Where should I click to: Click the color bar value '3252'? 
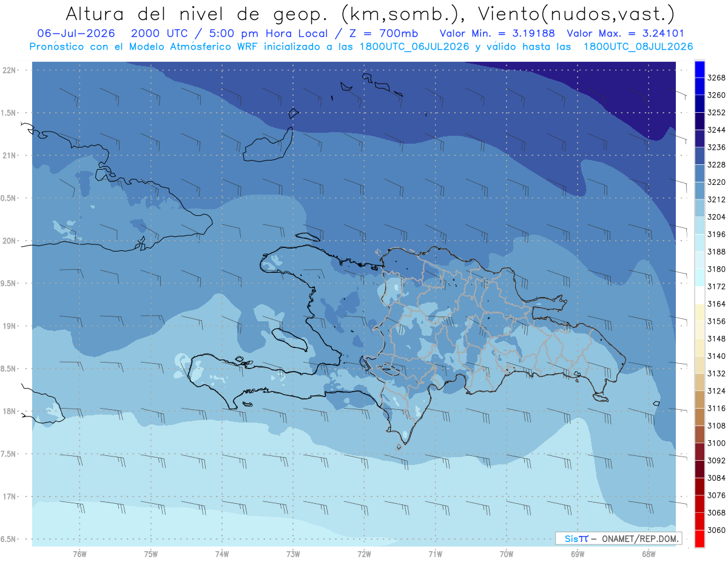(716, 113)
